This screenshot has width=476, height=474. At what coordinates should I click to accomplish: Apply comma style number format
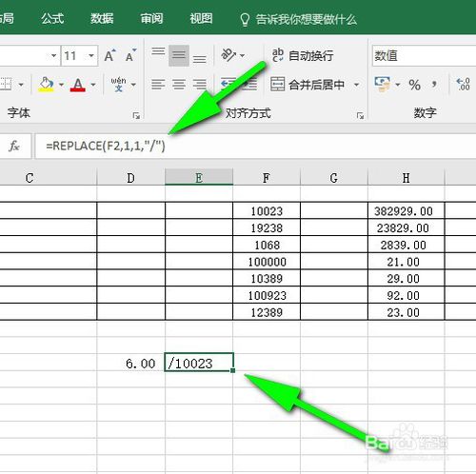coord(434,85)
